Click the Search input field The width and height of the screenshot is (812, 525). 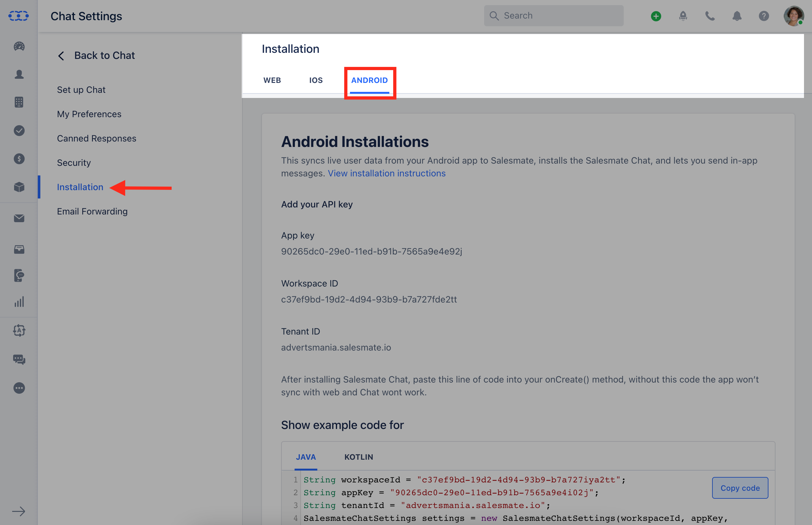pos(554,16)
